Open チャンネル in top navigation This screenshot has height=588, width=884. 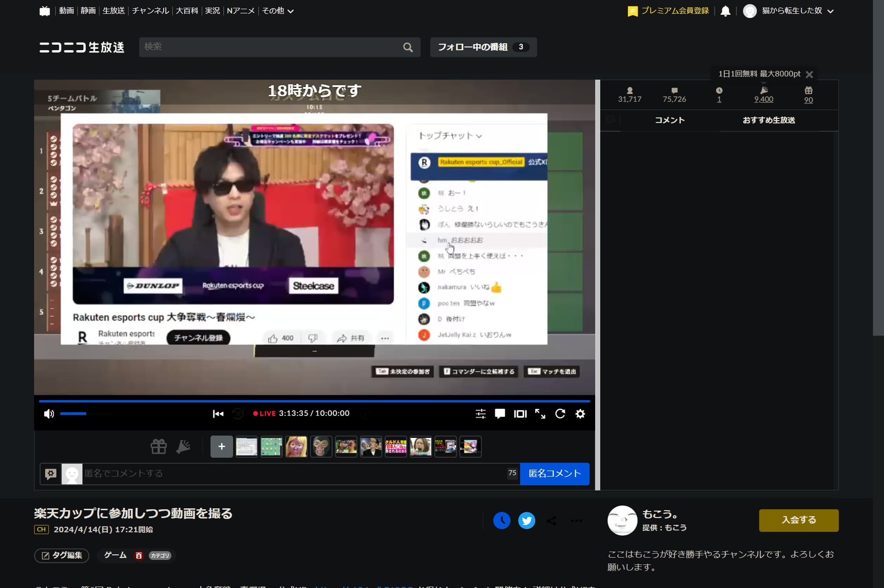pyautogui.click(x=150, y=11)
